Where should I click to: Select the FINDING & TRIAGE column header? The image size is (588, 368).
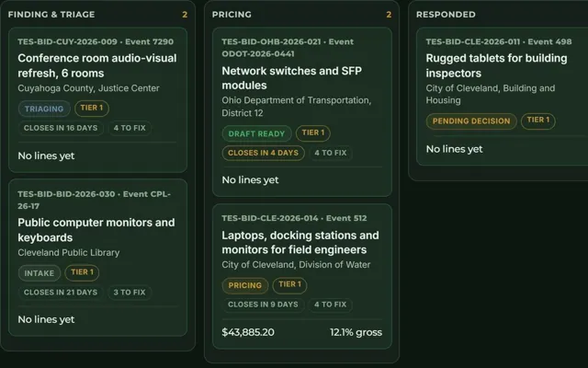51,15
